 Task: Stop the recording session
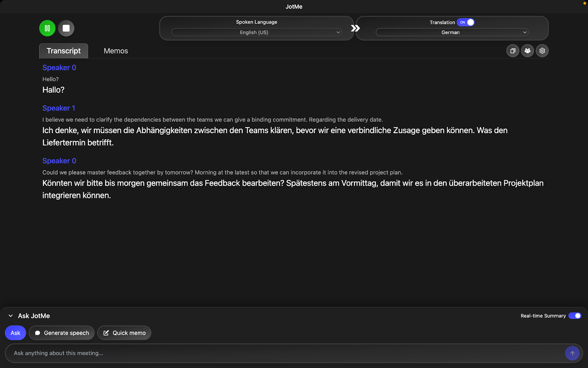[x=66, y=28]
